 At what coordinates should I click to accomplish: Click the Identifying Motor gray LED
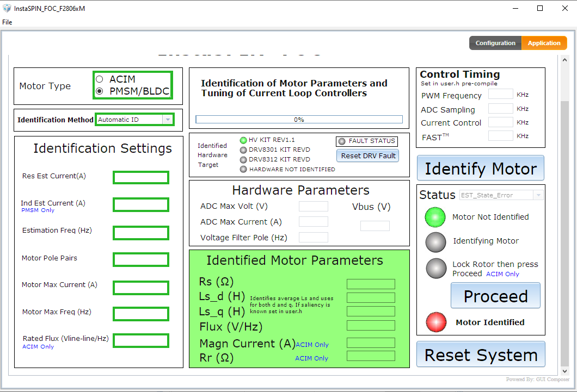435,242
